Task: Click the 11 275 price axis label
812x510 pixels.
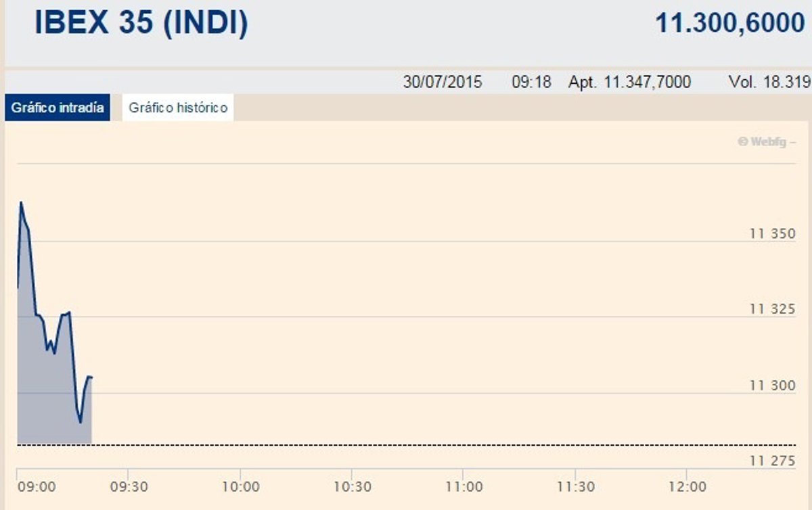Action: point(772,462)
